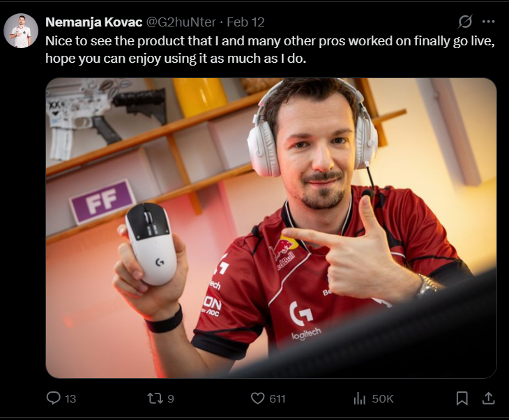Open the attached photo of the player
The image size is (509, 420).
(271, 228)
